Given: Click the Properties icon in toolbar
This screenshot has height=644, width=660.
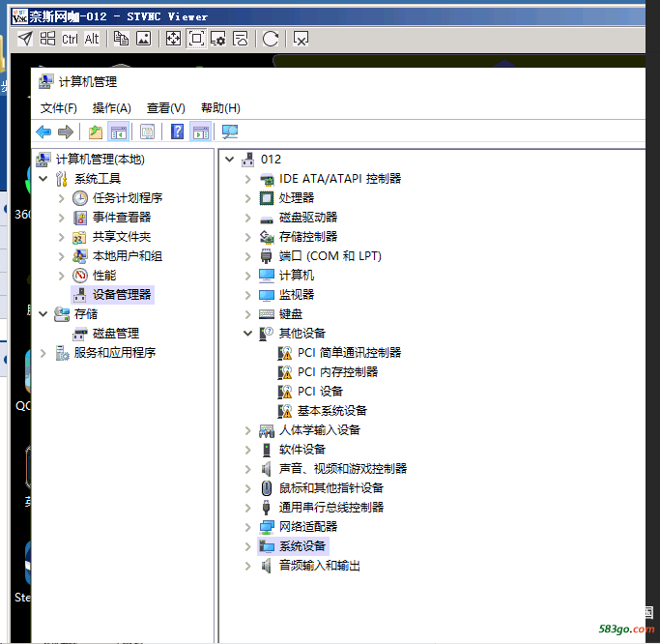Looking at the screenshot, I should click(x=147, y=132).
